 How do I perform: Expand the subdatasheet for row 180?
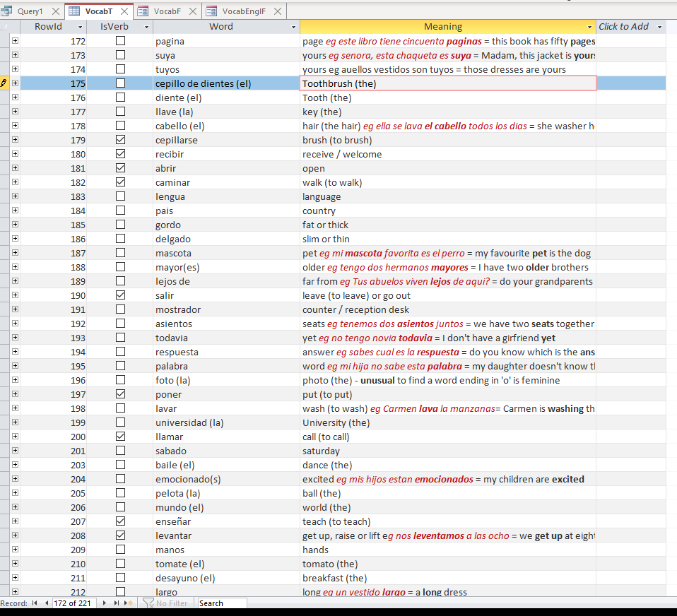click(15, 154)
